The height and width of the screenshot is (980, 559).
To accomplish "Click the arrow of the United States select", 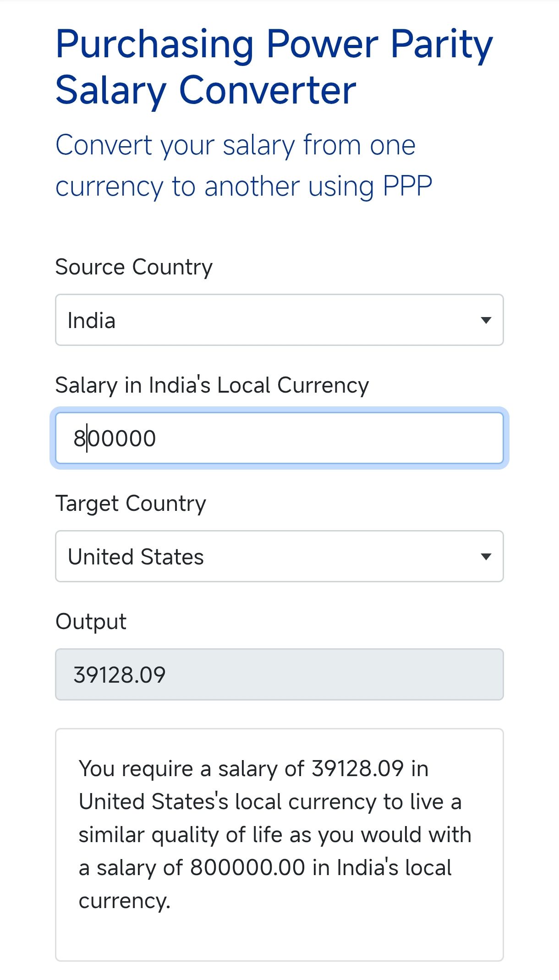I will (x=486, y=556).
